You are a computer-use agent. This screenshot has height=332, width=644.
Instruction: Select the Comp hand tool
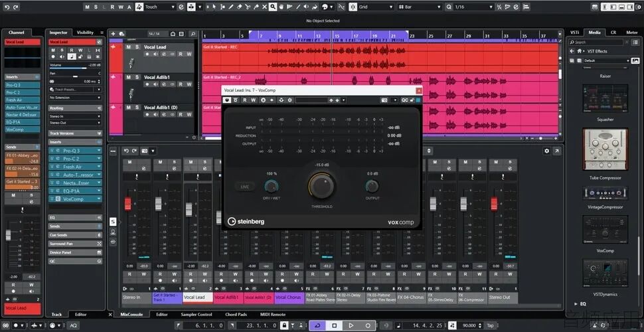tap(282, 7)
